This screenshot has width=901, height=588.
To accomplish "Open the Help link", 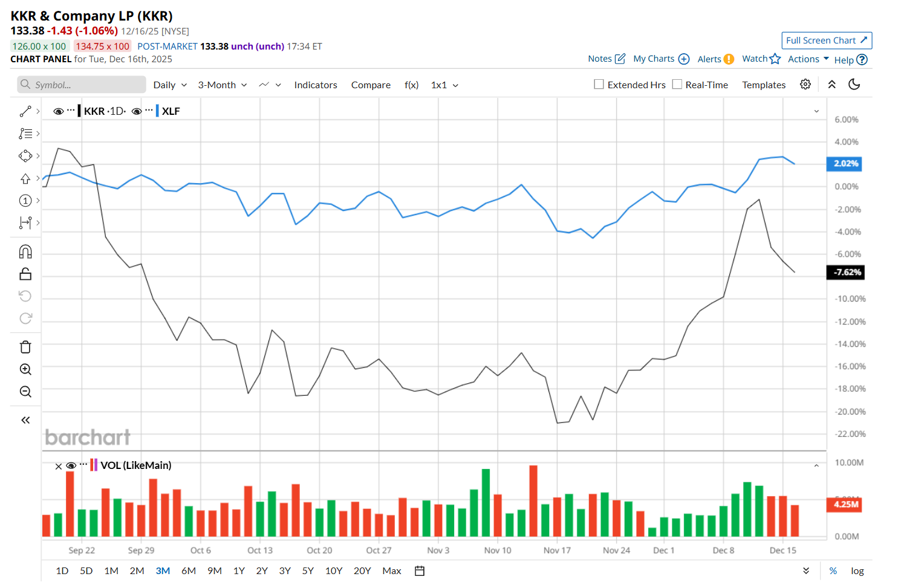I will tap(851, 60).
